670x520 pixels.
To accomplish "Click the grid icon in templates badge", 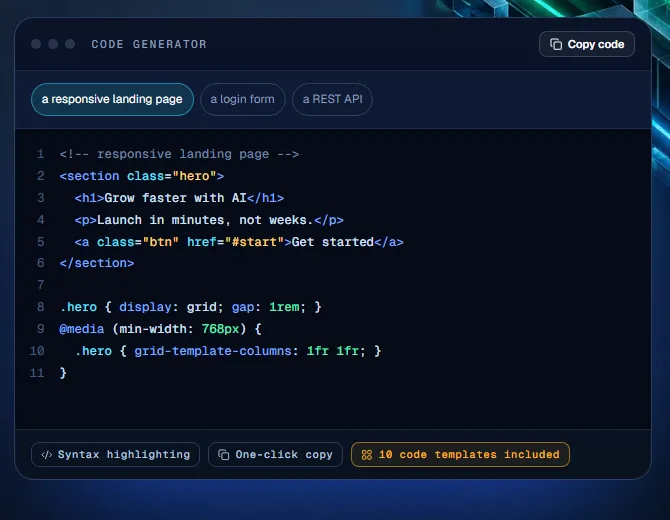I will (x=367, y=455).
